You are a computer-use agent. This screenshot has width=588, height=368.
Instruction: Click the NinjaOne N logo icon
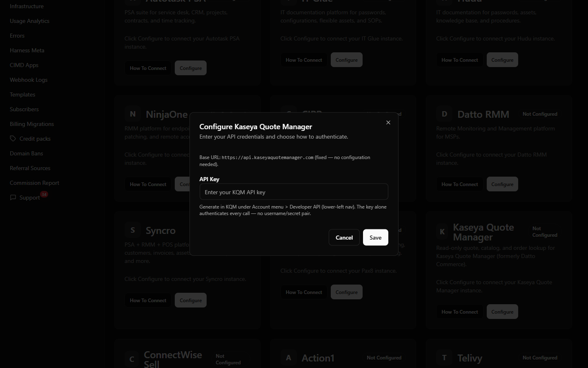point(133,114)
